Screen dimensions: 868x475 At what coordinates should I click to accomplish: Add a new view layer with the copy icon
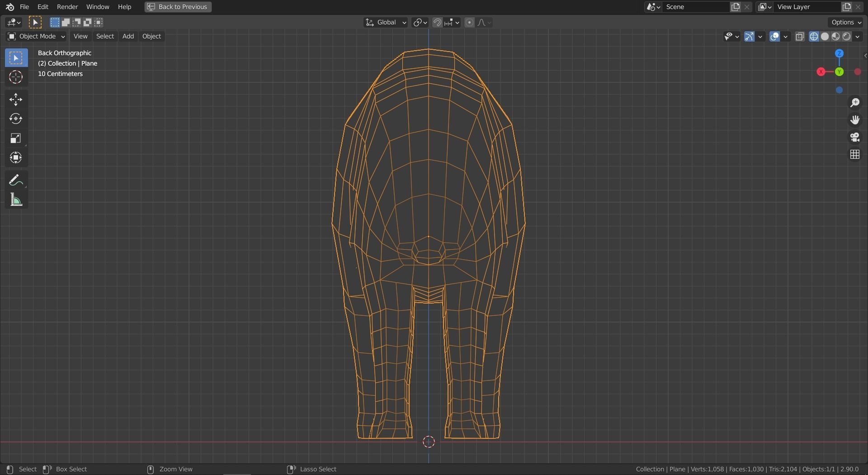[847, 7]
